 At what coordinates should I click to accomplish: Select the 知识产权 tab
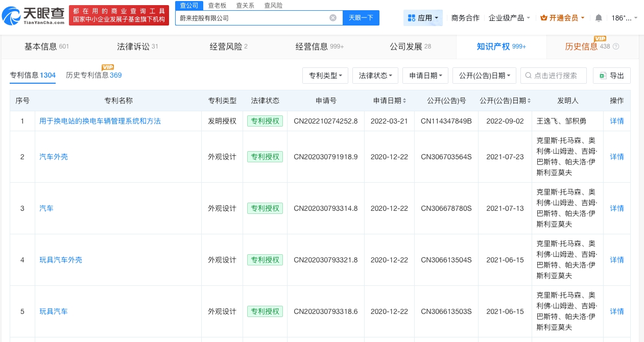tap(501, 46)
